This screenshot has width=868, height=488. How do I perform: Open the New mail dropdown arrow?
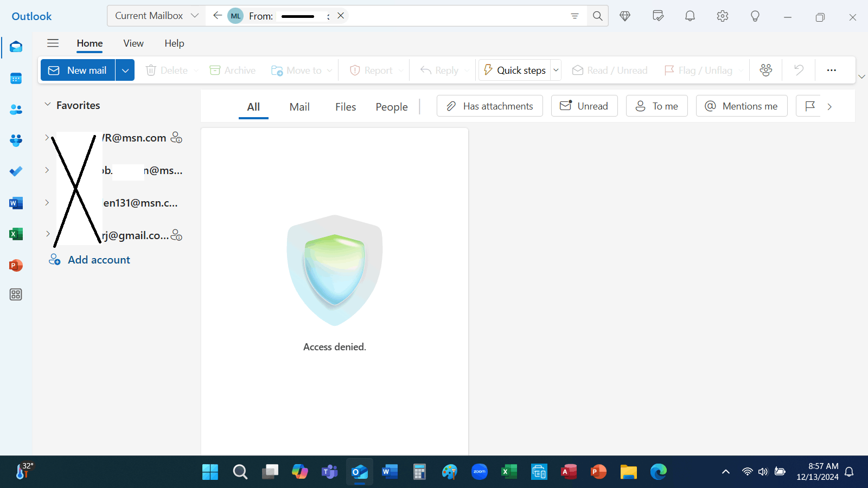pos(125,70)
